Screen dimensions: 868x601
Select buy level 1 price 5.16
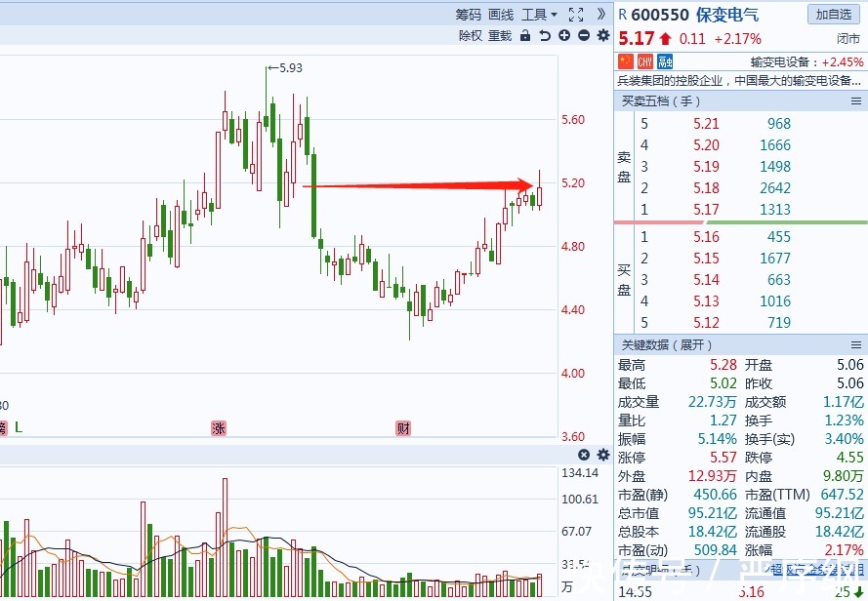[706, 237]
